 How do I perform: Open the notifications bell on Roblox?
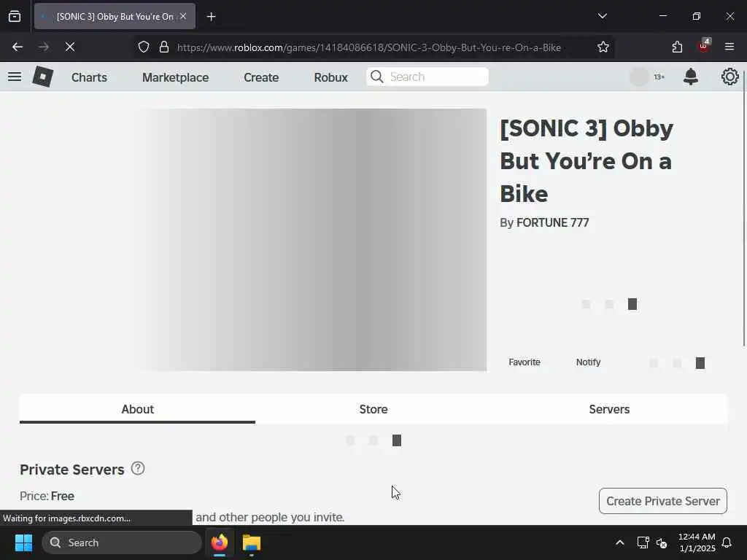[x=690, y=77]
